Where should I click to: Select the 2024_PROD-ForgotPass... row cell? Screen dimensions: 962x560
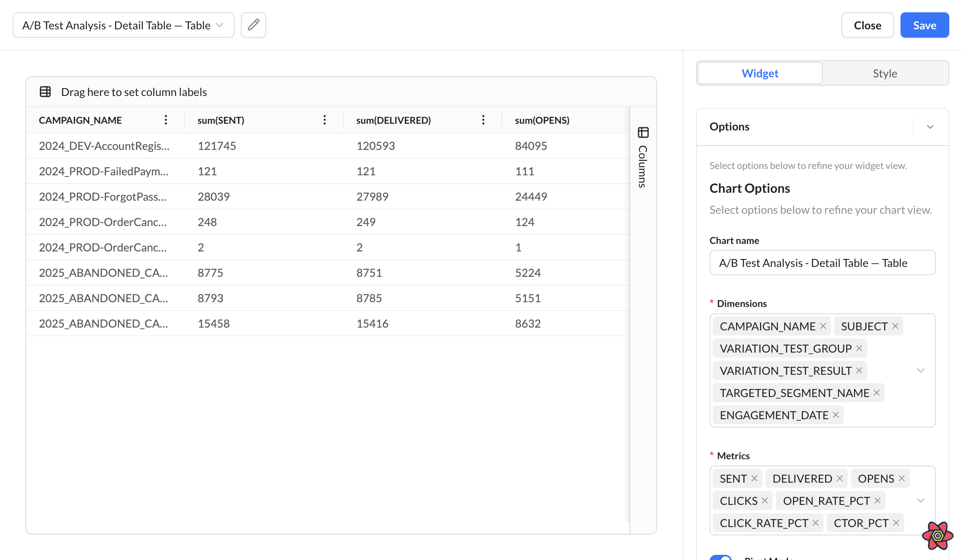point(105,196)
